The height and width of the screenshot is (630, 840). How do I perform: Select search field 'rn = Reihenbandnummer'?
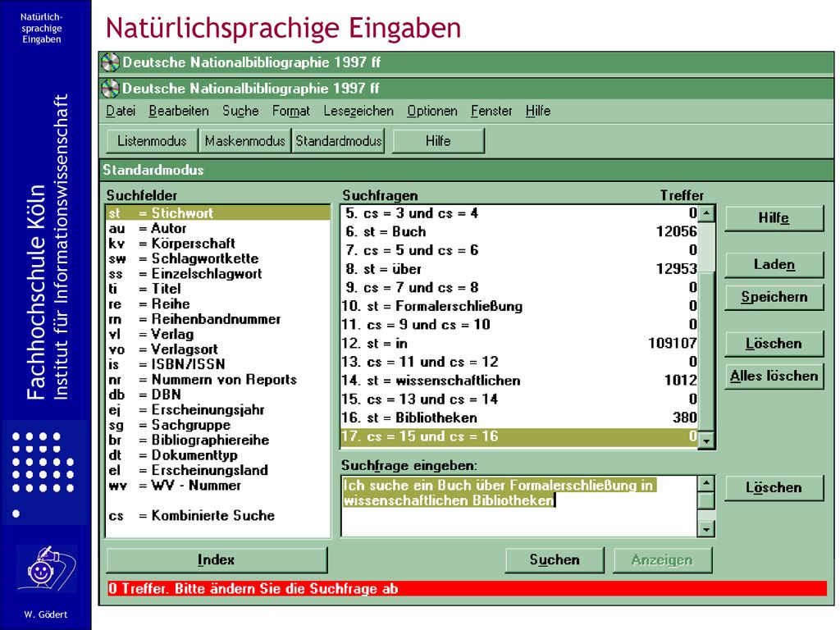tap(218, 319)
